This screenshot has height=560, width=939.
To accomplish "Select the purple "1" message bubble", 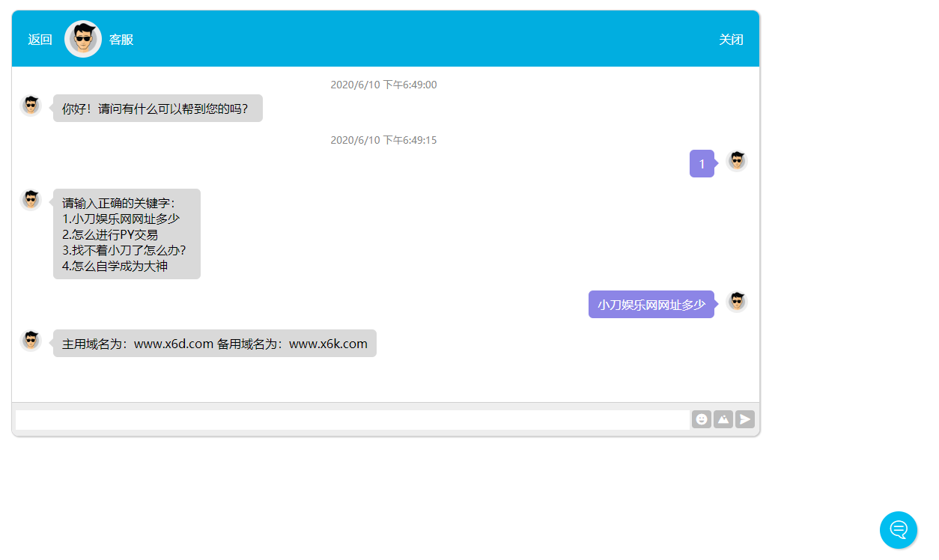I will point(702,164).
